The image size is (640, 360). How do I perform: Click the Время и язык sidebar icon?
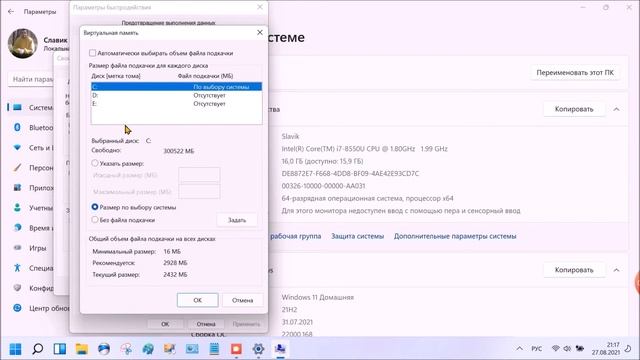pyautogui.click(x=17, y=228)
